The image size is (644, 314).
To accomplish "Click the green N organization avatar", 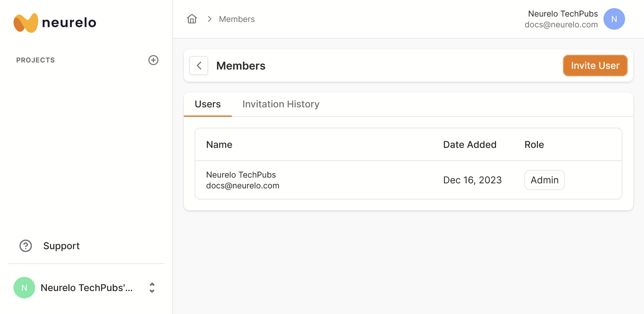I will [24, 288].
